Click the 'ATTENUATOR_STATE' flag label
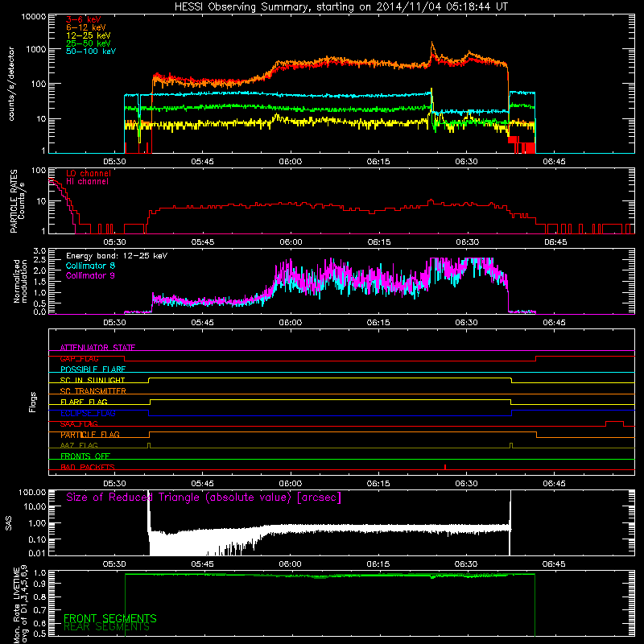 pyautogui.click(x=97, y=348)
